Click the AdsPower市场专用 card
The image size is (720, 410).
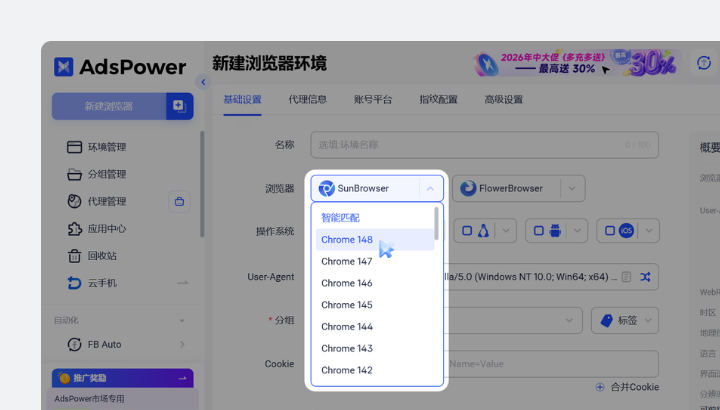point(123,399)
